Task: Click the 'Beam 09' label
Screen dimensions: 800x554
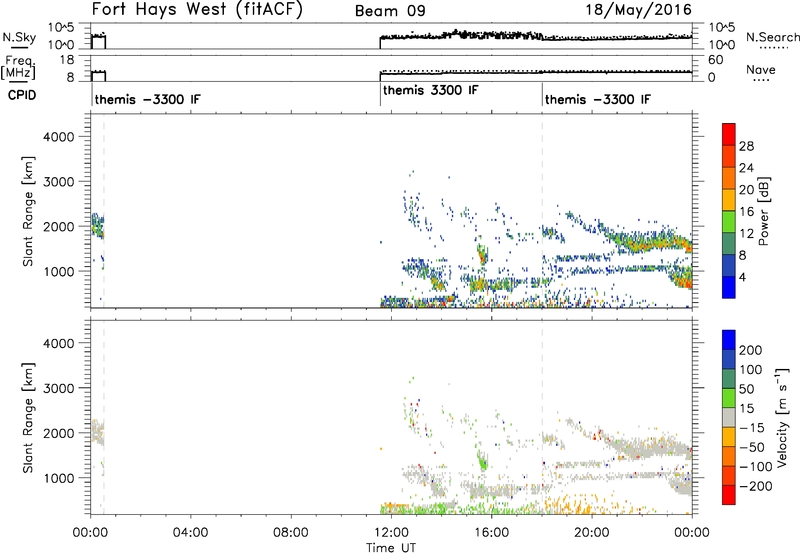Action: pyautogui.click(x=390, y=11)
